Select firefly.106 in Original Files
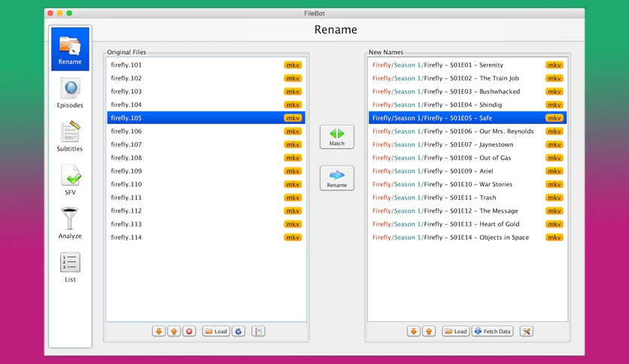This screenshot has width=629, height=364. (x=206, y=131)
